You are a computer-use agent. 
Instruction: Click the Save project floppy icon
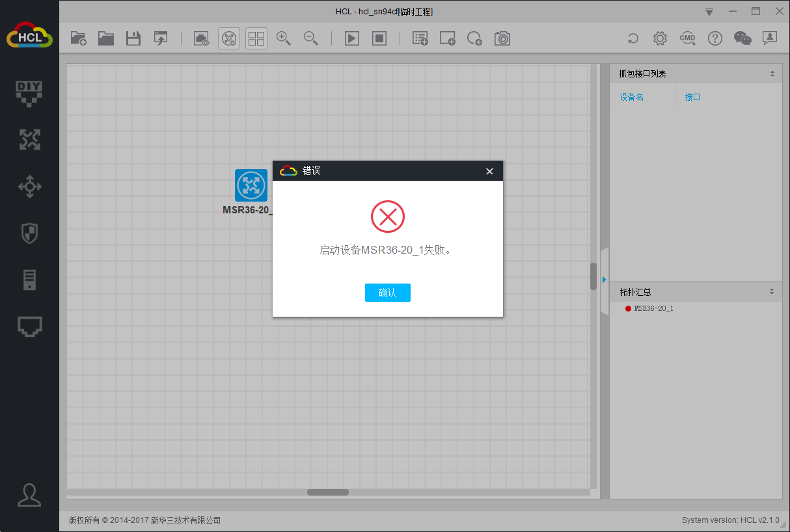[133, 38]
